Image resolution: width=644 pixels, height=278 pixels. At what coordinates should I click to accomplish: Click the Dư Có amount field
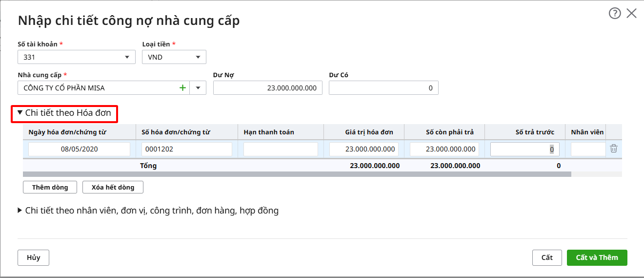383,88
